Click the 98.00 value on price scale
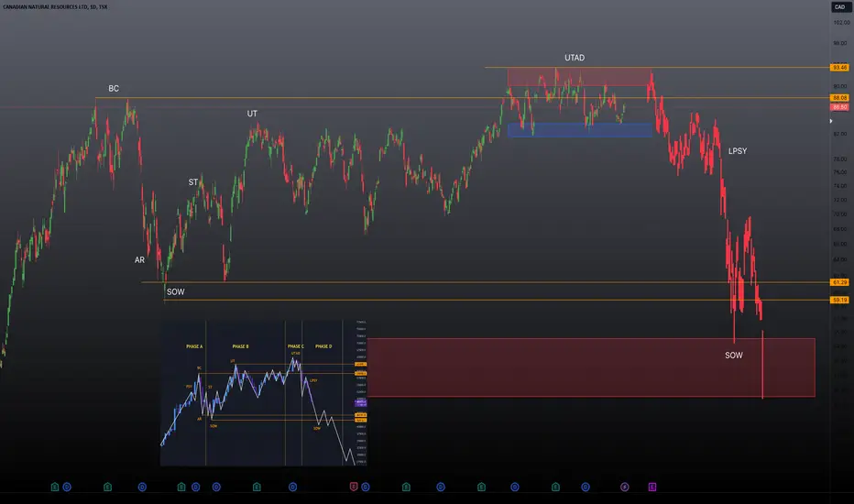This screenshot has height=504, width=854. point(840,43)
